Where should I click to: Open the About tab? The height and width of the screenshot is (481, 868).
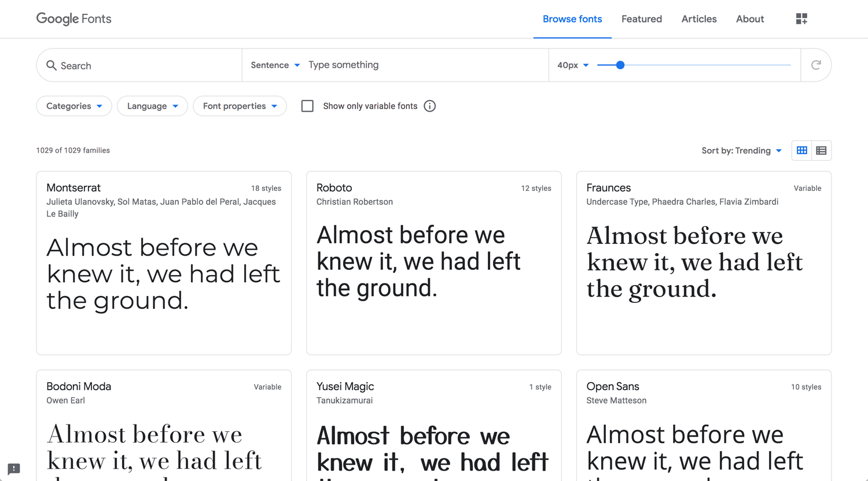click(x=750, y=19)
